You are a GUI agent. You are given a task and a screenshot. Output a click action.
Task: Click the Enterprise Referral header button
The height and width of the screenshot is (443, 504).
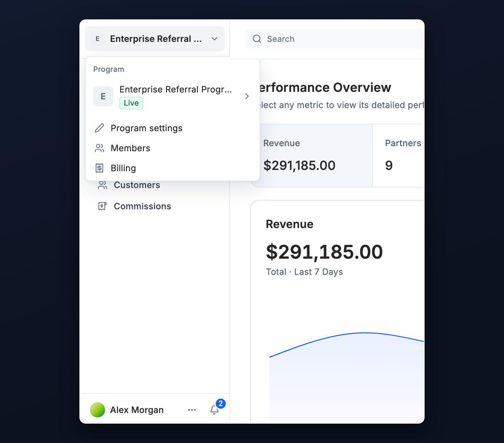tap(155, 39)
